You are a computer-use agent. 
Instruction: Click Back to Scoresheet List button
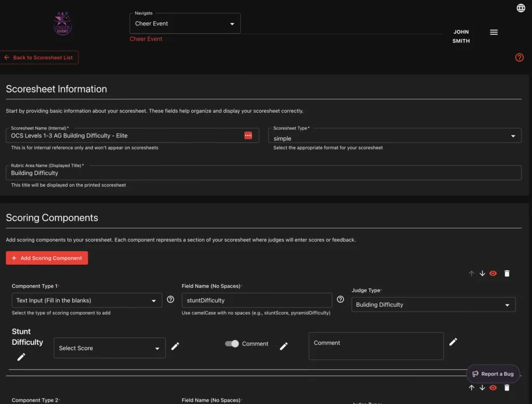(40, 58)
